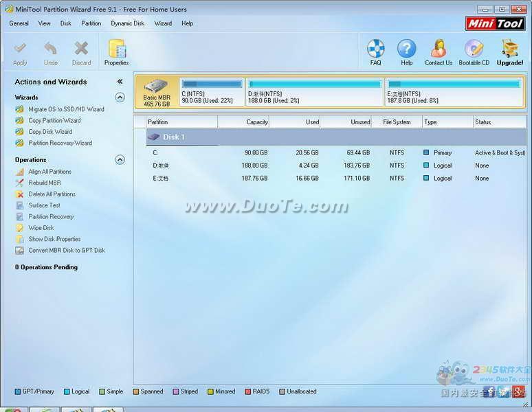Click Convert MBR Disk to GPT Disk
Image resolution: width=532 pixels, height=412 pixels.
click(66, 251)
